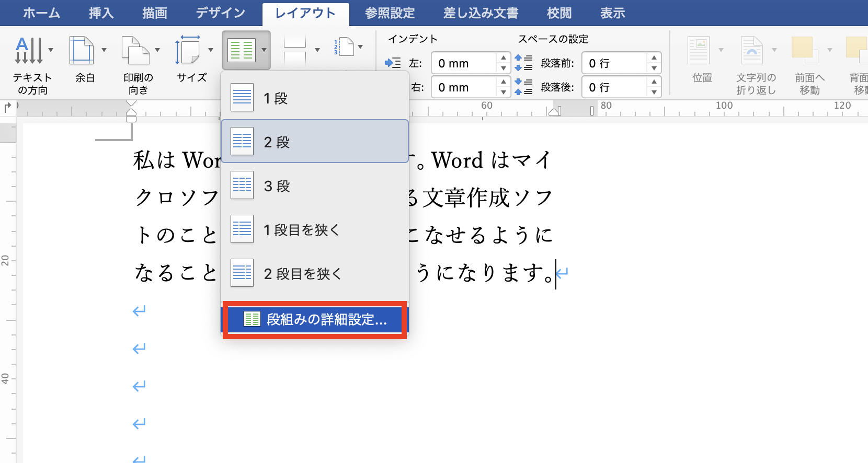868x463 pixels.
Task: Open the Margins (余白) icon
Action: click(x=82, y=50)
